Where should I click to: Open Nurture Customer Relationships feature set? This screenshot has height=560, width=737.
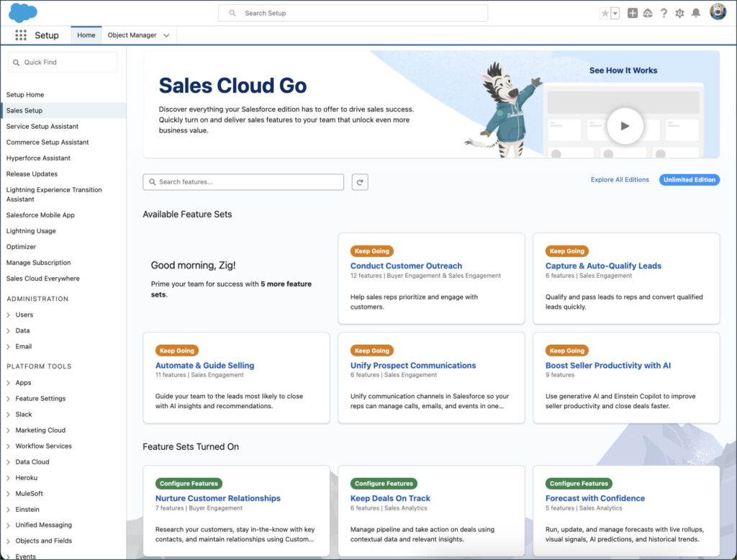[x=217, y=498]
